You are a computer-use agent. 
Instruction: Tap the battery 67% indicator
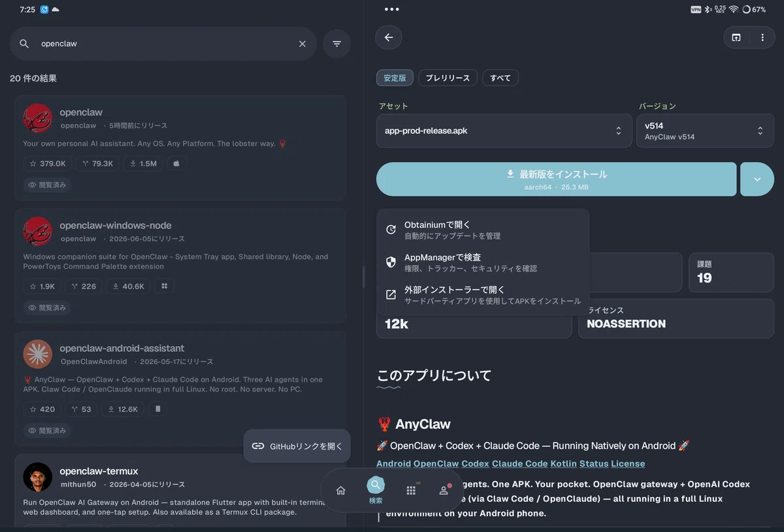(x=753, y=9)
